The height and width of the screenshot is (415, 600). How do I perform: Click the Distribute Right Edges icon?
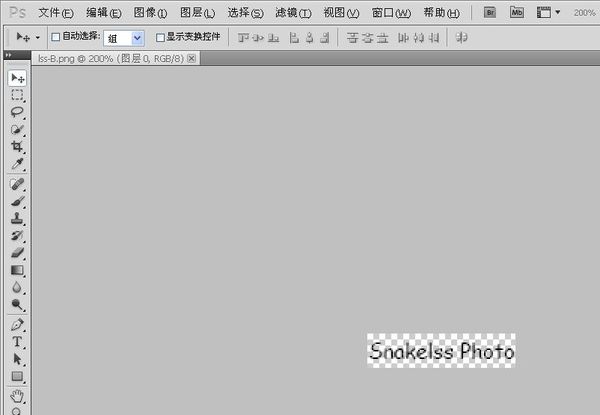434,37
